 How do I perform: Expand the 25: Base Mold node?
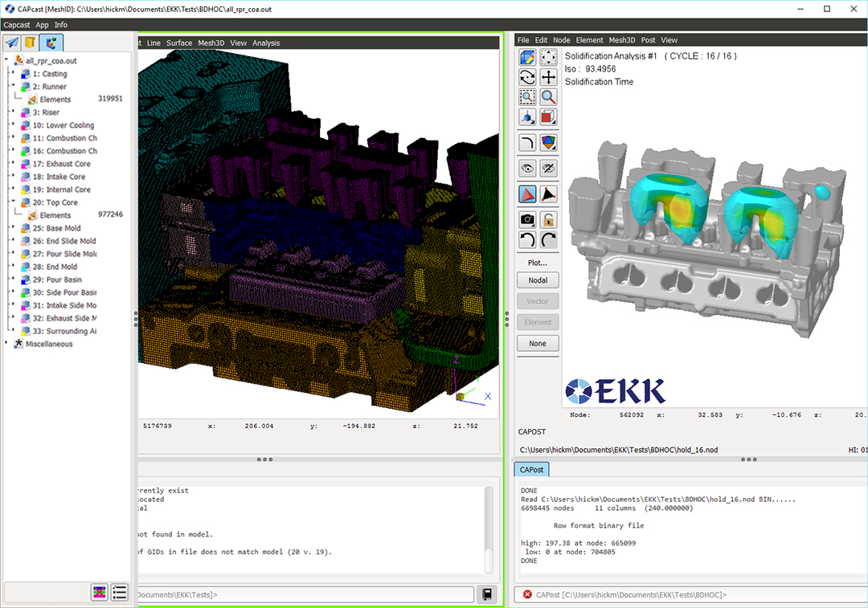tap(14, 226)
